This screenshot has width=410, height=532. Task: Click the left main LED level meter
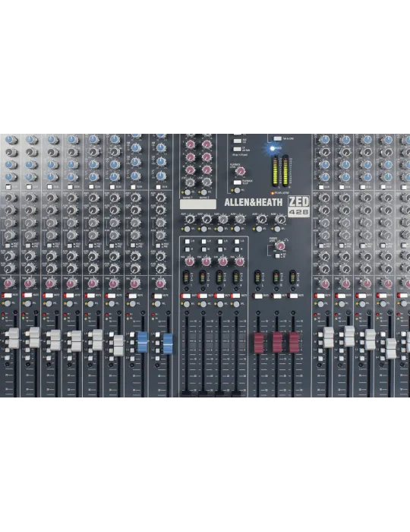pyautogui.click(x=275, y=171)
